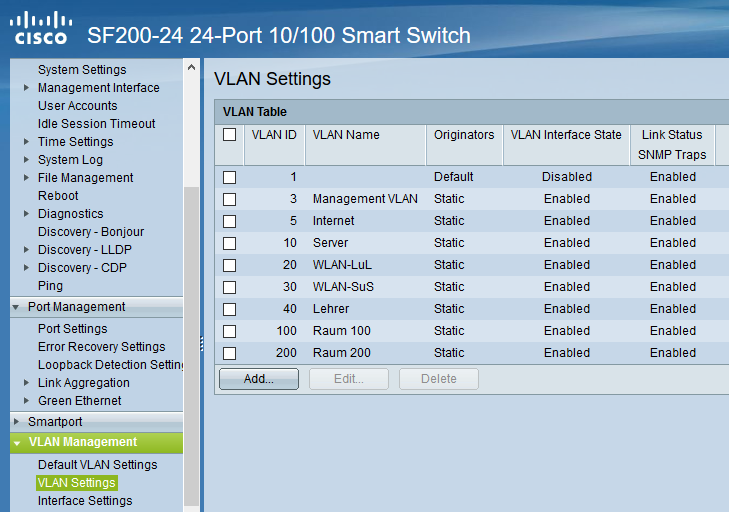Click the 'Server' name cell
The height and width of the screenshot is (512, 729).
coord(330,243)
